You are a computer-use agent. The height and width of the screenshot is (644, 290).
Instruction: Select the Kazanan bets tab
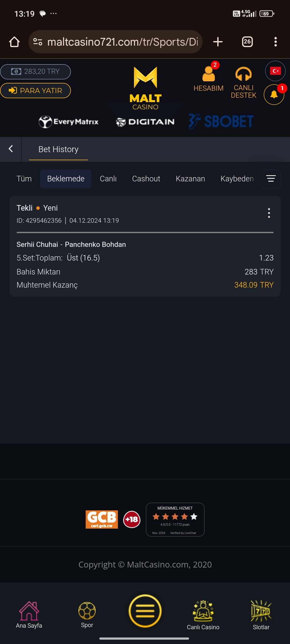(x=190, y=179)
